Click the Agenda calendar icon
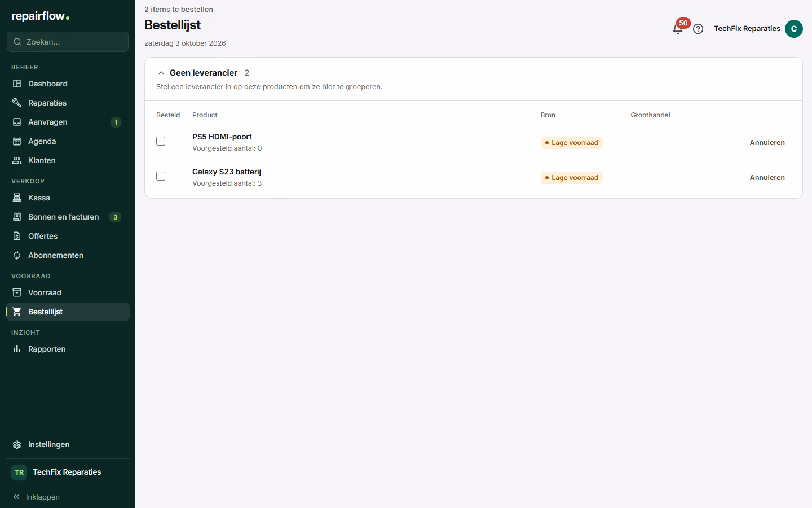812x508 pixels. pos(17,141)
